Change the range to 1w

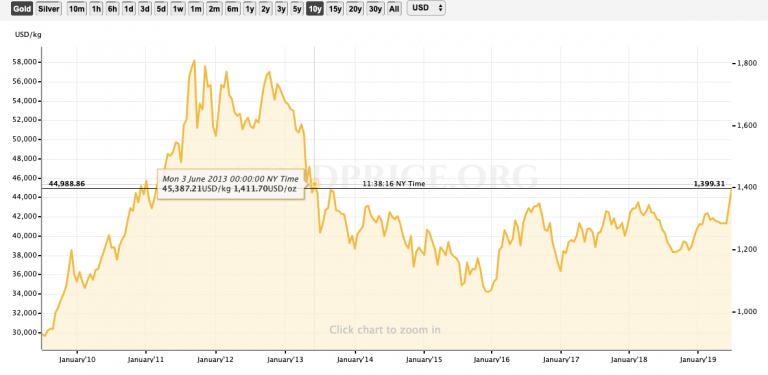coord(178,9)
